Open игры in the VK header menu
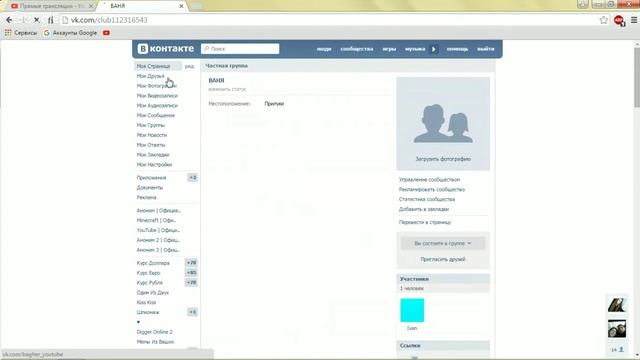This screenshot has width=640, height=360. [x=389, y=49]
